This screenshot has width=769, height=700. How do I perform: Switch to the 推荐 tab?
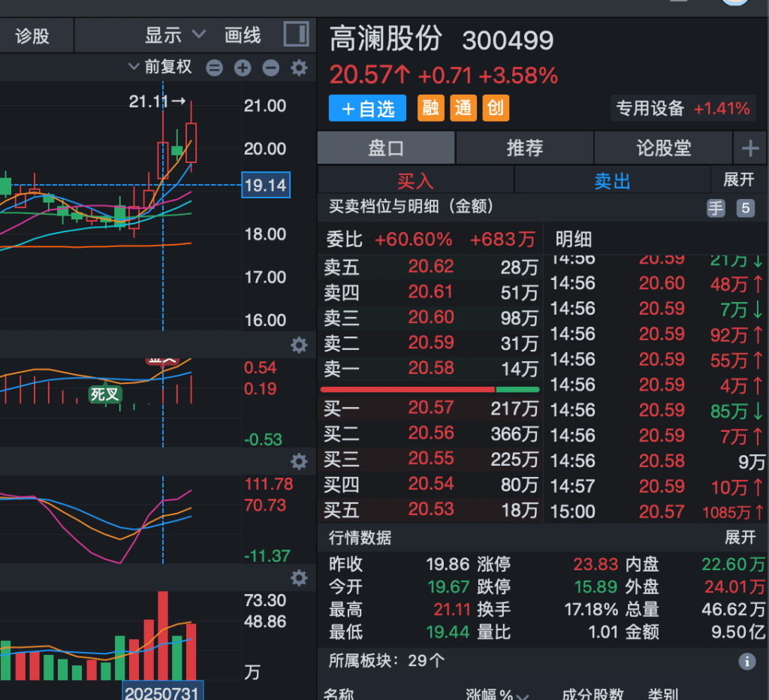click(525, 148)
